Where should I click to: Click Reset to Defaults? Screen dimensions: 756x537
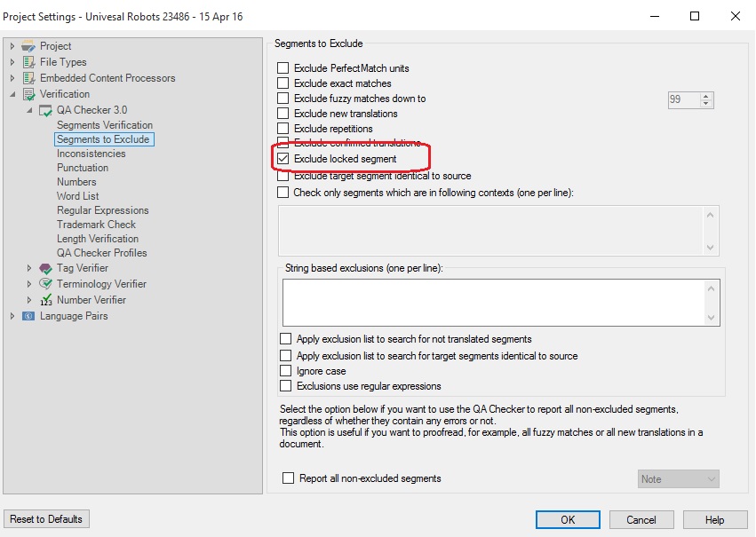pos(47,519)
